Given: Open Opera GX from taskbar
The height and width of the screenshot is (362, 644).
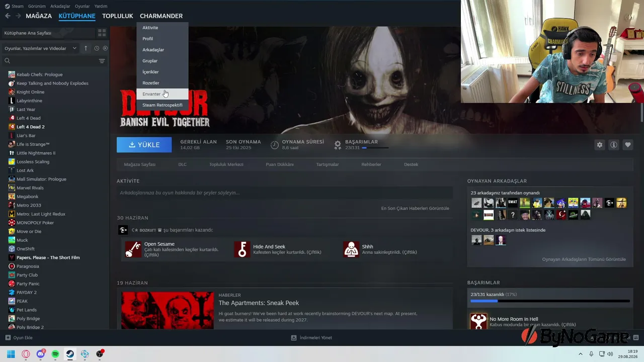Looking at the screenshot, I should [x=26, y=354].
